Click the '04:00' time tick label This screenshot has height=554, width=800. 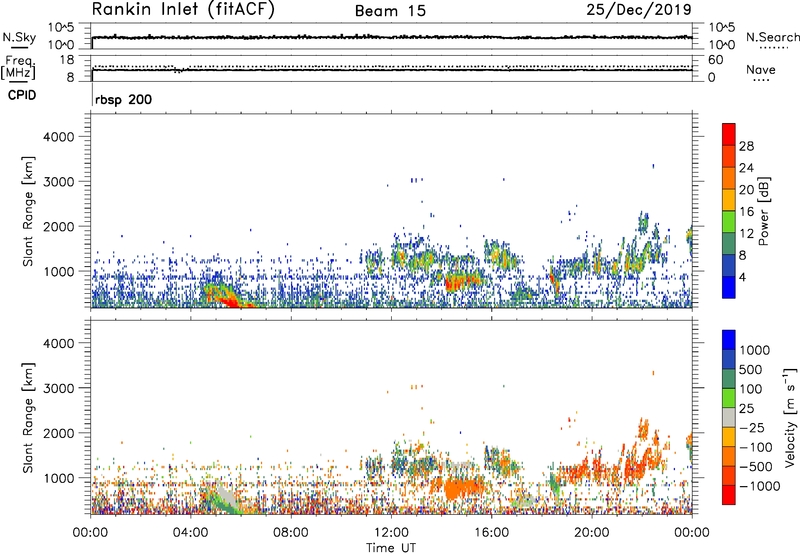click(x=190, y=533)
